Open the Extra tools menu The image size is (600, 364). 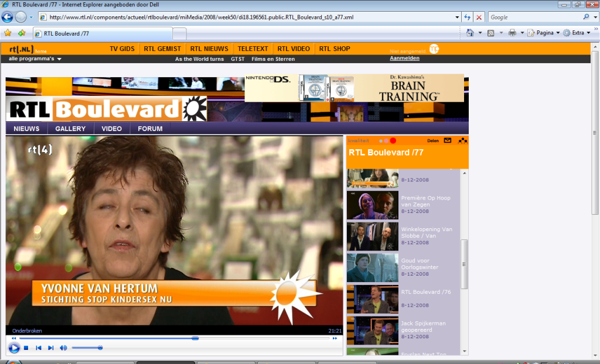577,33
